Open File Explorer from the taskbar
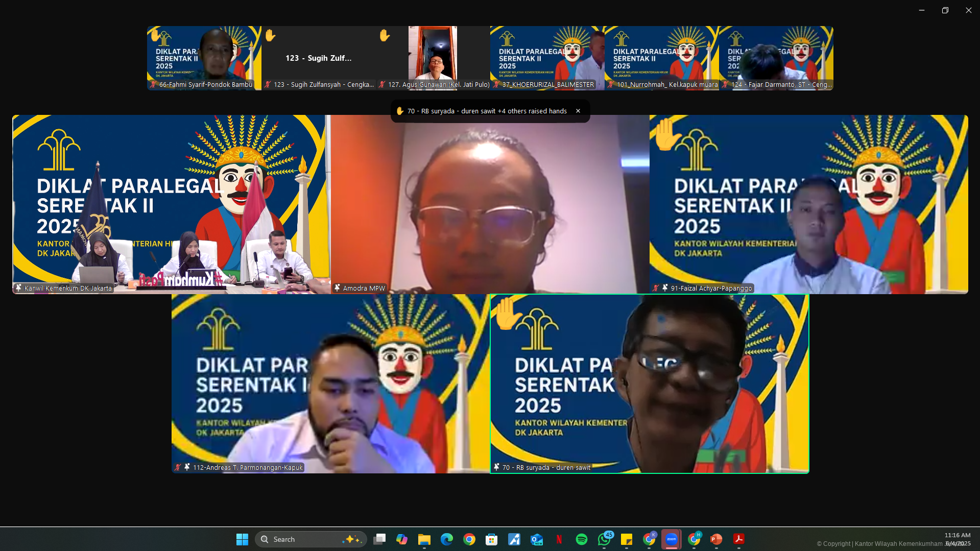This screenshot has height=551, width=980. tap(424, 539)
